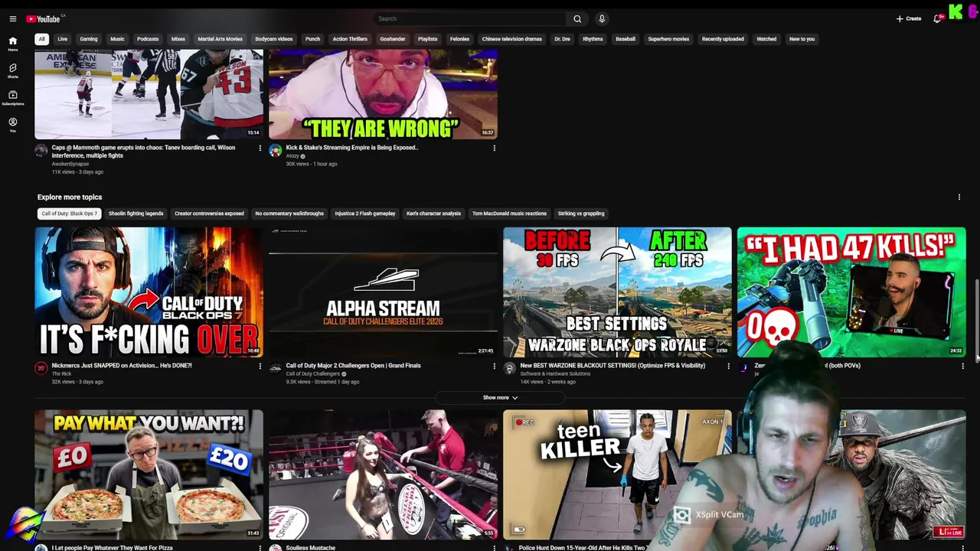Open BEST SETTINGS Warzone thumbnail
The height and width of the screenshot is (551, 980).
click(617, 292)
